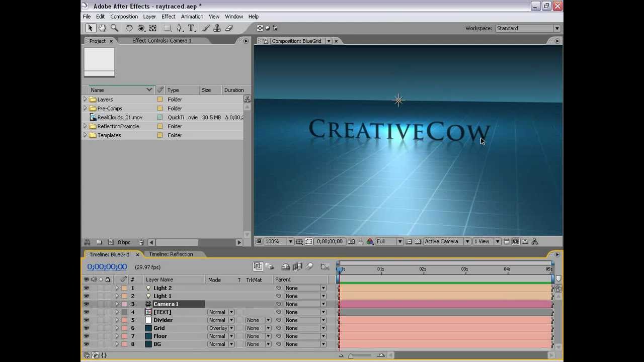Viewport: 644px width, 362px height.
Task: Select the Zoom magnifier tool
Action: (114, 28)
